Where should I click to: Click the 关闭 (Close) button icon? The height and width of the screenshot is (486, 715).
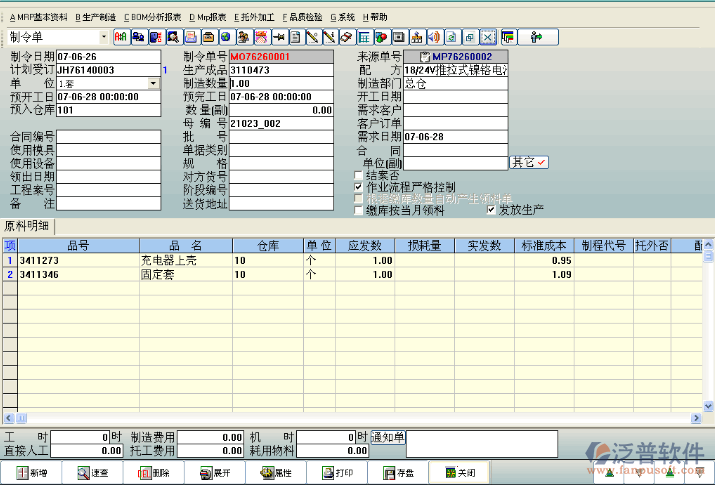pyautogui.click(x=449, y=473)
